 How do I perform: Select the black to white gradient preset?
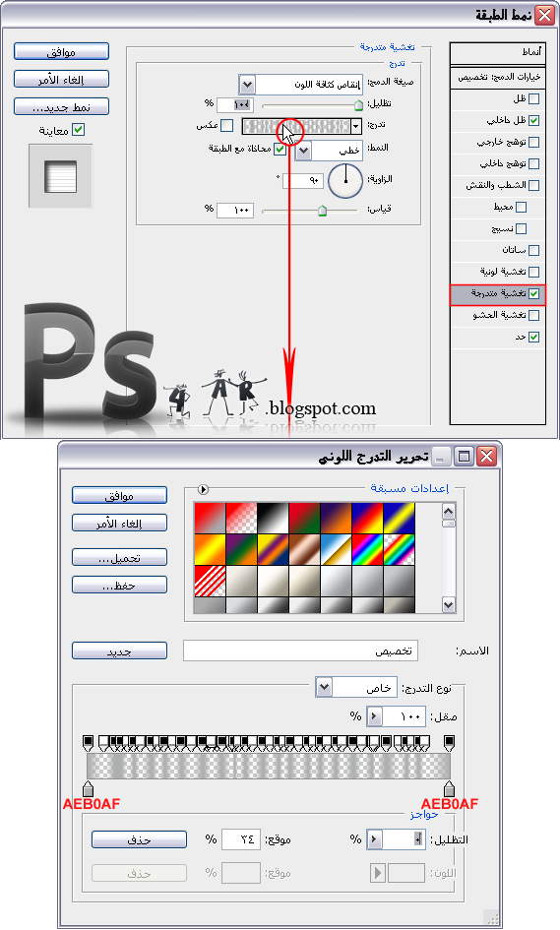coord(274,518)
